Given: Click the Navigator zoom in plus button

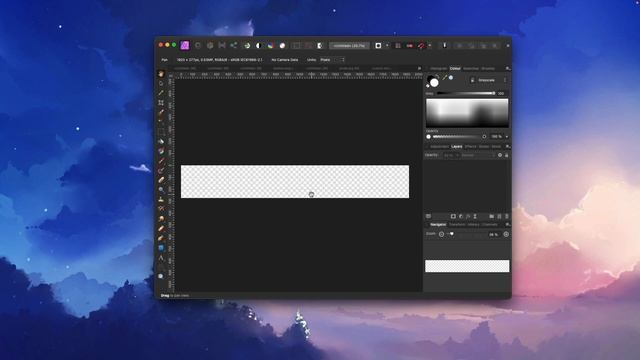Looking at the screenshot, I should [x=506, y=234].
